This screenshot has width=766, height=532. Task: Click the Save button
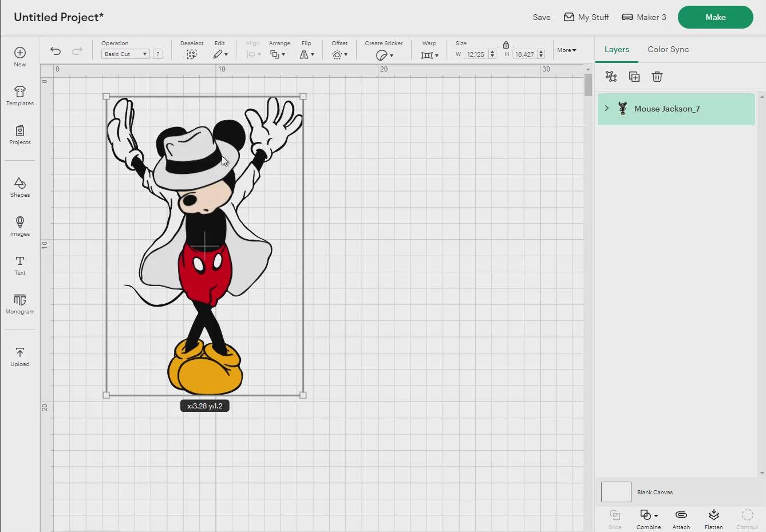(x=542, y=17)
